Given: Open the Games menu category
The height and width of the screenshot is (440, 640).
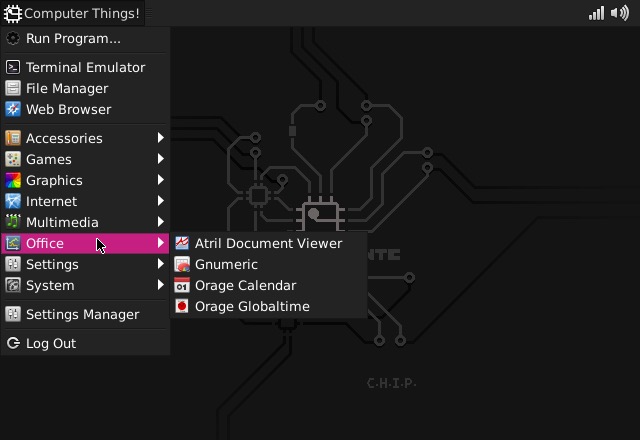Looking at the screenshot, I should (x=48, y=159).
